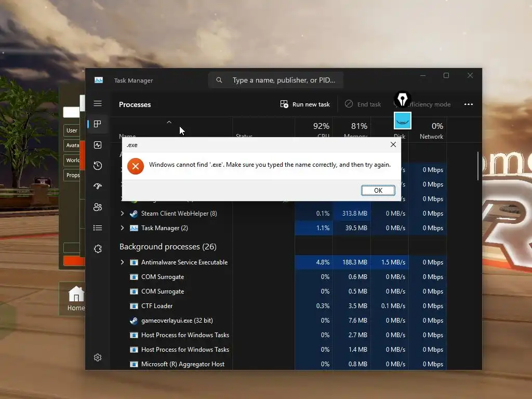Select Microsoft (R) Aggregator Host process
This screenshot has height=399, width=532.
click(x=183, y=364)
